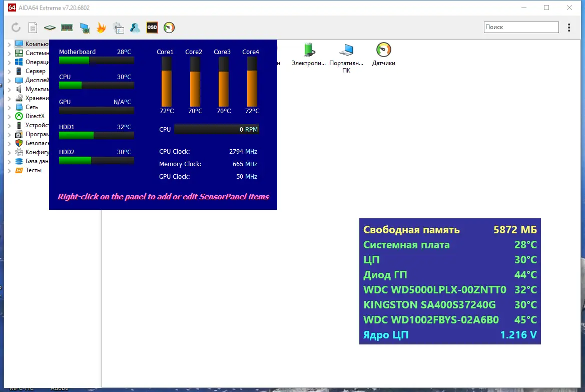
Task: Click the Motherboard temperature bar in SensorPanel
Action: click(x=96, y=61)
